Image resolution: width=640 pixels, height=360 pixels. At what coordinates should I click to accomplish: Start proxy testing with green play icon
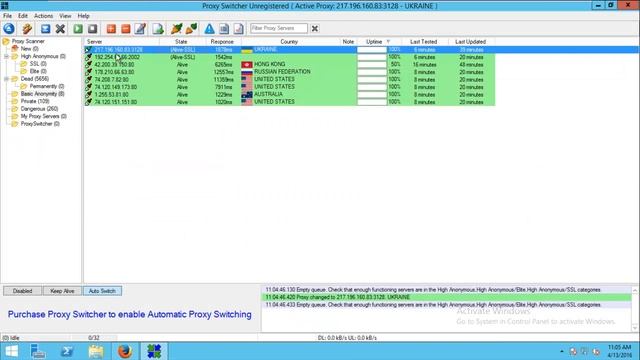(x=78, y=29)
